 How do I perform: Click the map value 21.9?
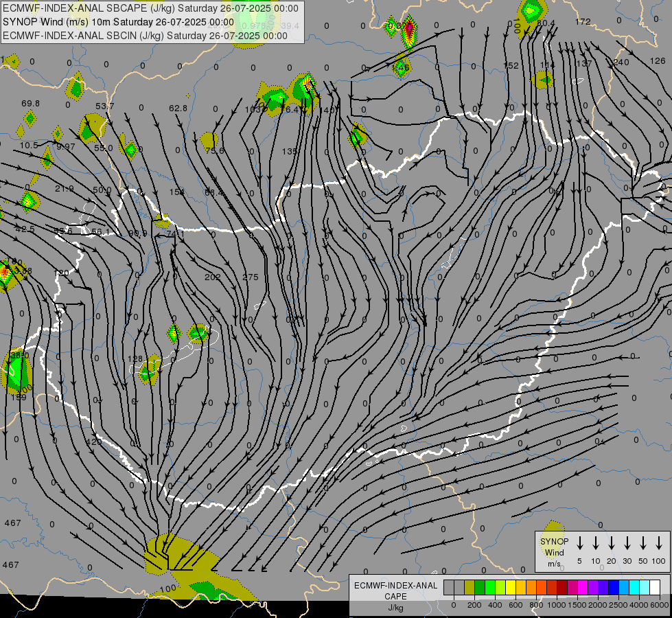(x=65, y=189)
